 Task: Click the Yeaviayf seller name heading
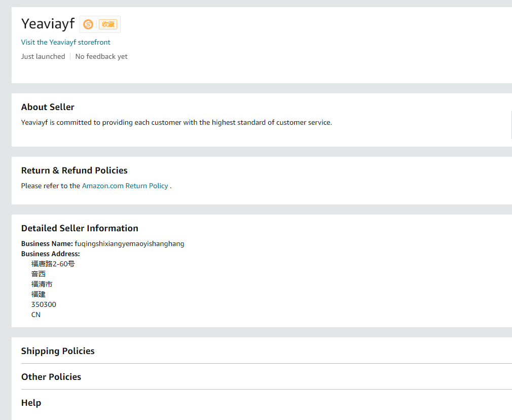click(48, 24)
